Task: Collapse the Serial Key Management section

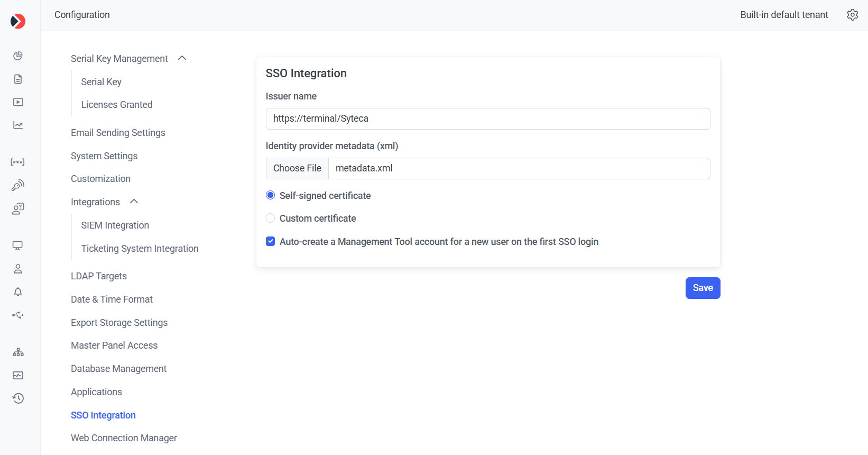Action: click(182, 58)
